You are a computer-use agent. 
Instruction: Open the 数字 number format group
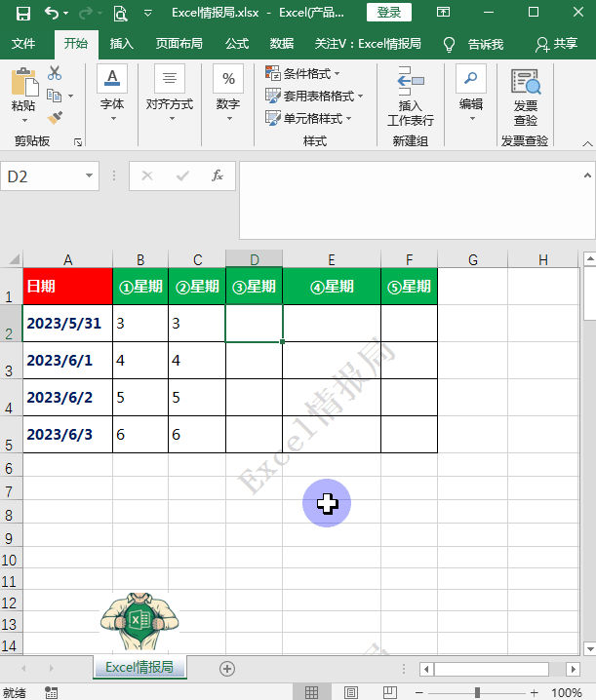tap(228, 94)
